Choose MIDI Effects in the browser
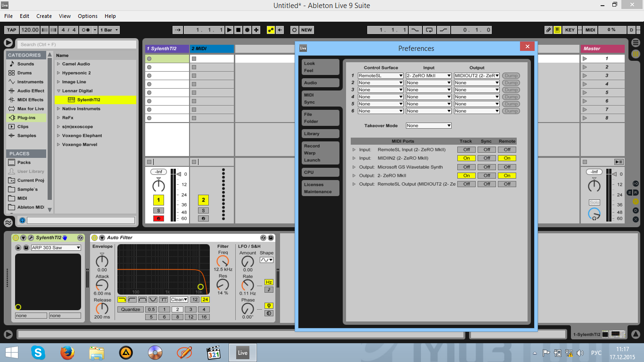Image resolution: width=644 pixels, height=362 pixels. (26, 100)
